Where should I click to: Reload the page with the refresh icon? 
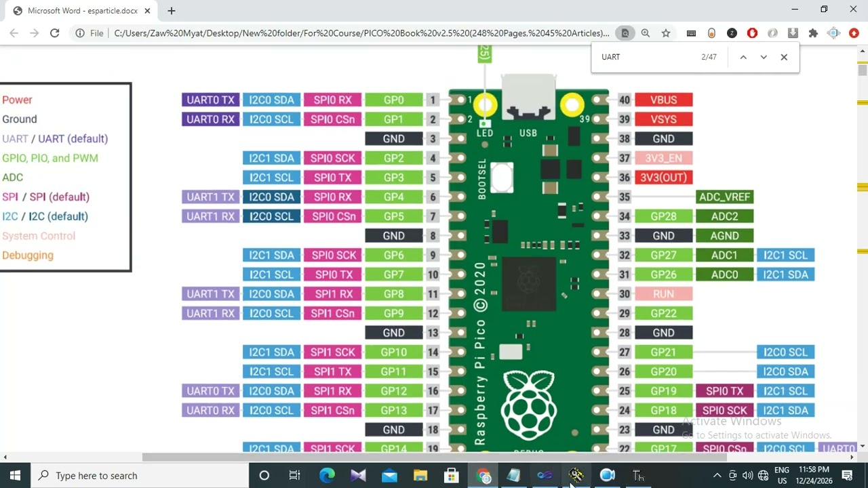(54, 33)
